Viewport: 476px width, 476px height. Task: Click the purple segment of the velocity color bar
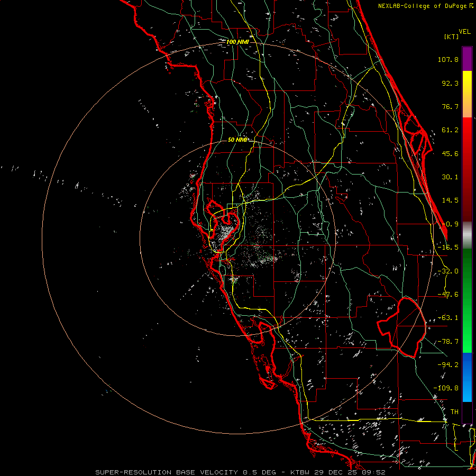(467, 59)
